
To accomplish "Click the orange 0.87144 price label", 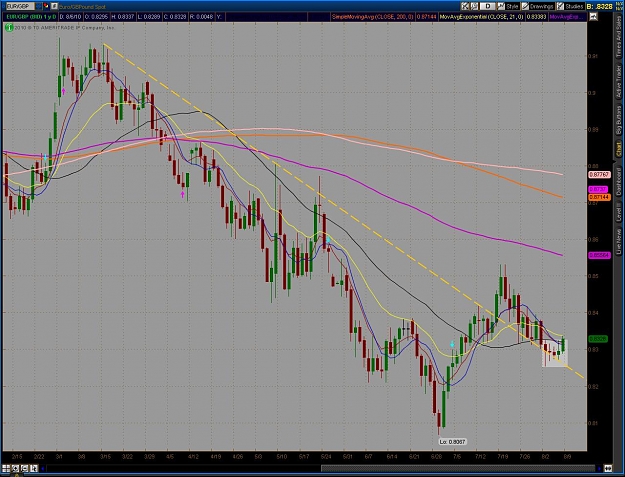I will pyautogui.click(x=599, y=197).
